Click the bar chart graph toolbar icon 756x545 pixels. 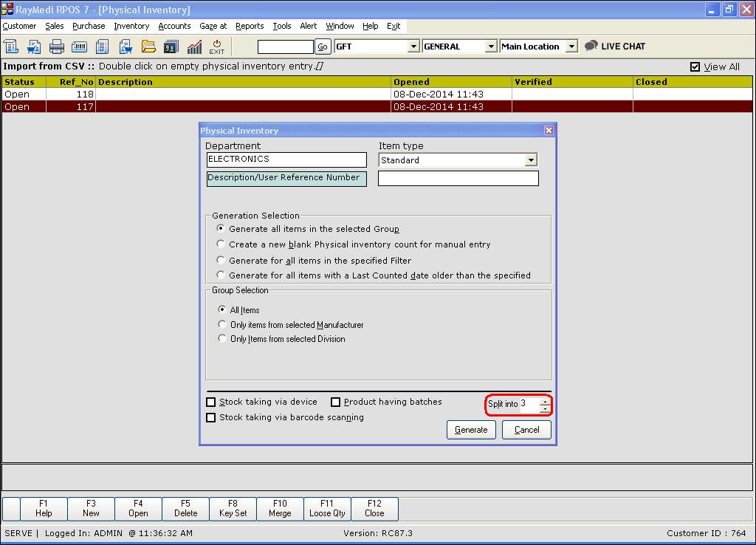tap(194, 47)
